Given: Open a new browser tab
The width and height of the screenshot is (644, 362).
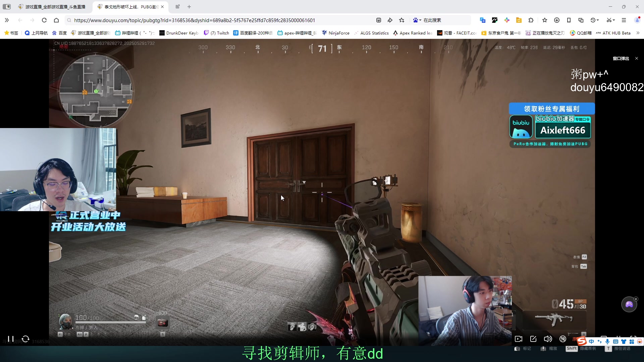Looking at the screenshot, I should click(x=189, y=7).
